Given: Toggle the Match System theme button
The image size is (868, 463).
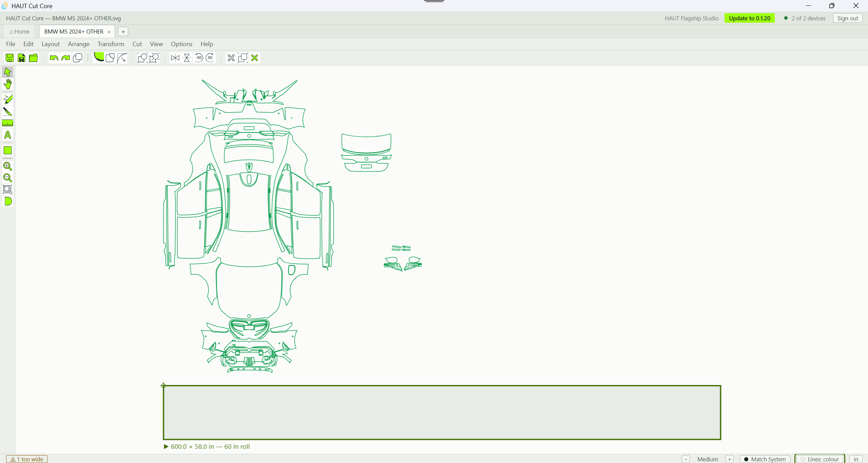Looking at the screenshot, I should point(765,459).
